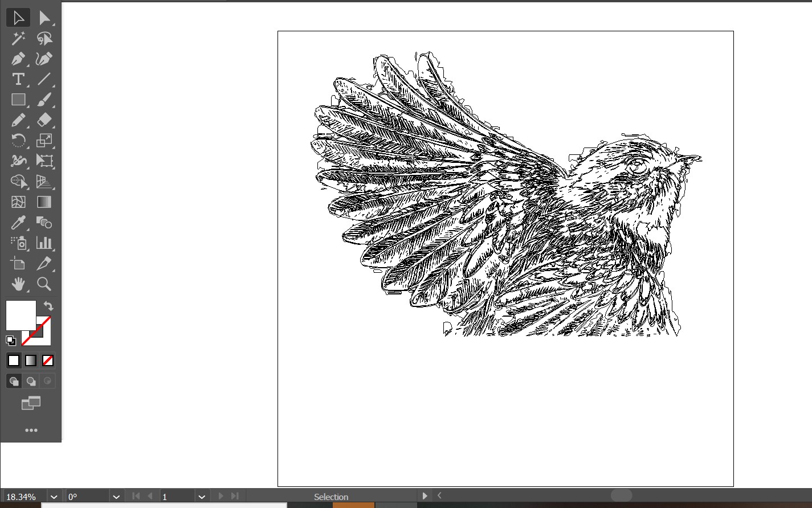Choose the Slice tool
The height and width of the screenshot is (508, 812).
point(44,264)
